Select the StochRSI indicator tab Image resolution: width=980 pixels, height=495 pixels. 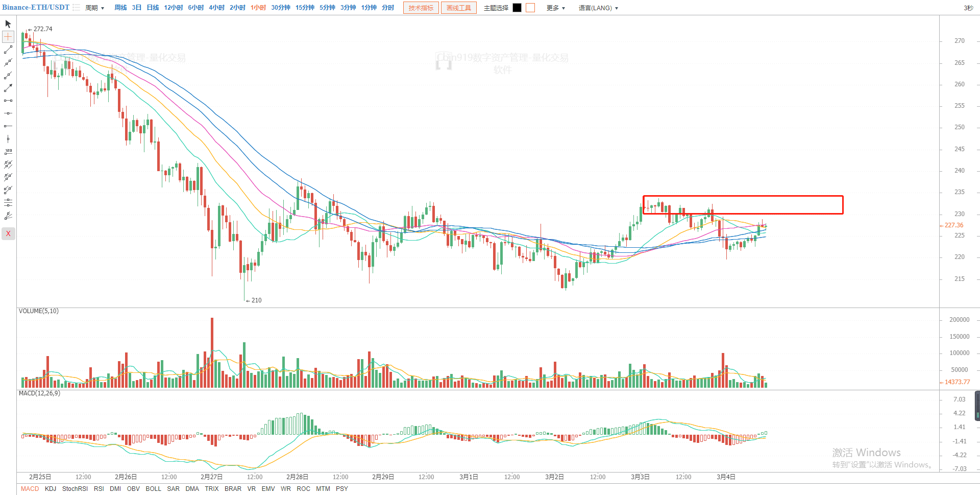point(75,489)
